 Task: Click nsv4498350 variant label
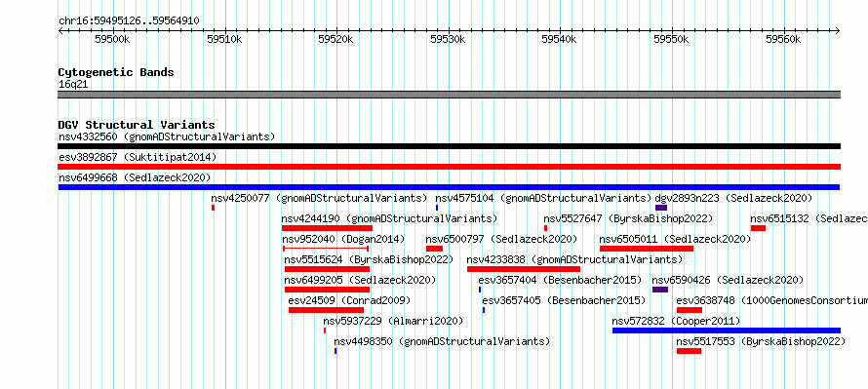pos(442,341)
